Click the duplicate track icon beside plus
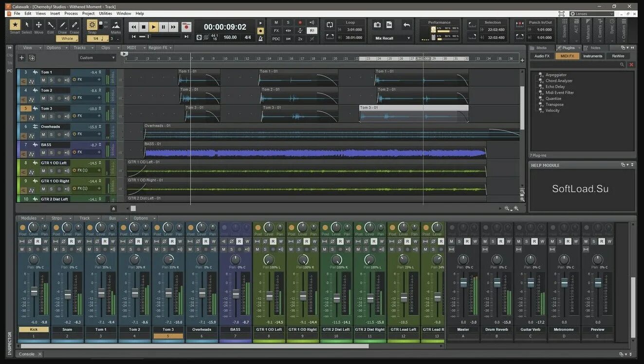Screen dimensions: 644x364 32,57
